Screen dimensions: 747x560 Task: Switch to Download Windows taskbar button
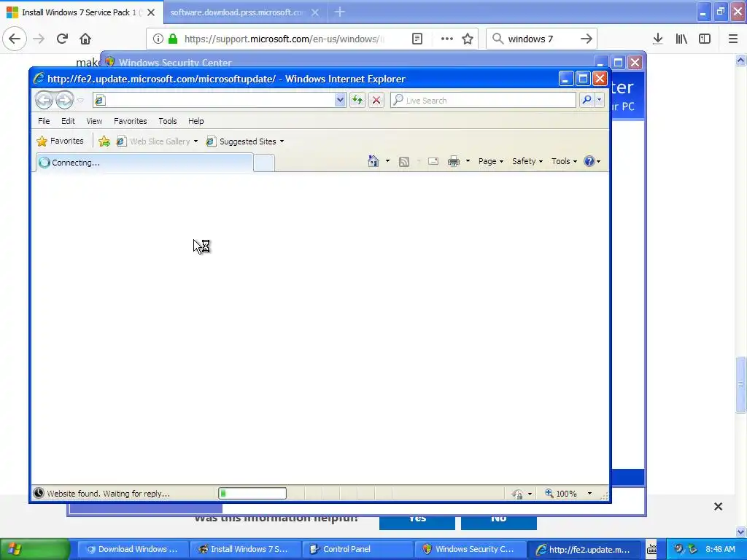click(133, 549)
